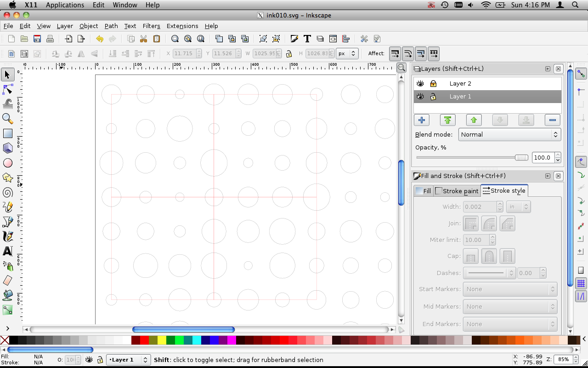
Task: Toggle current layer visibility in status bar
Action: click(x=89, y=360)
